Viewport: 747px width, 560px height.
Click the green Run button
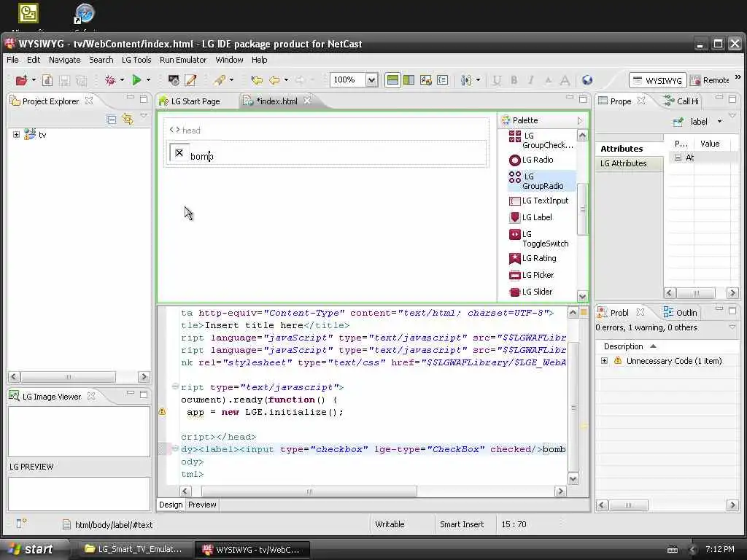[x=136, y=80]
